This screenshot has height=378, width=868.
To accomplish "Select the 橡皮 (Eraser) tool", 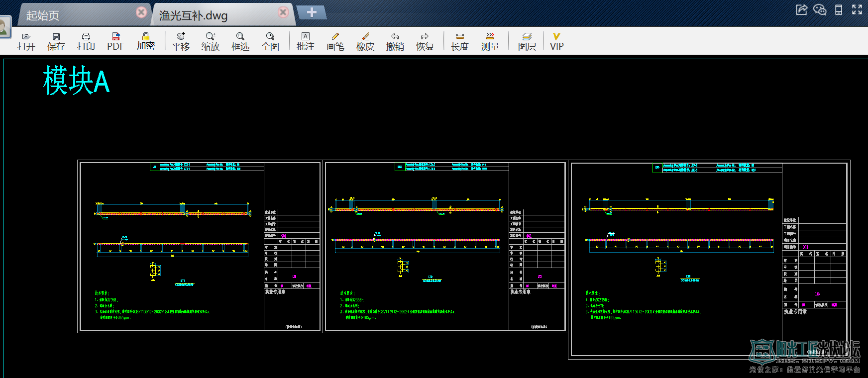I will (x=365, y=42).
